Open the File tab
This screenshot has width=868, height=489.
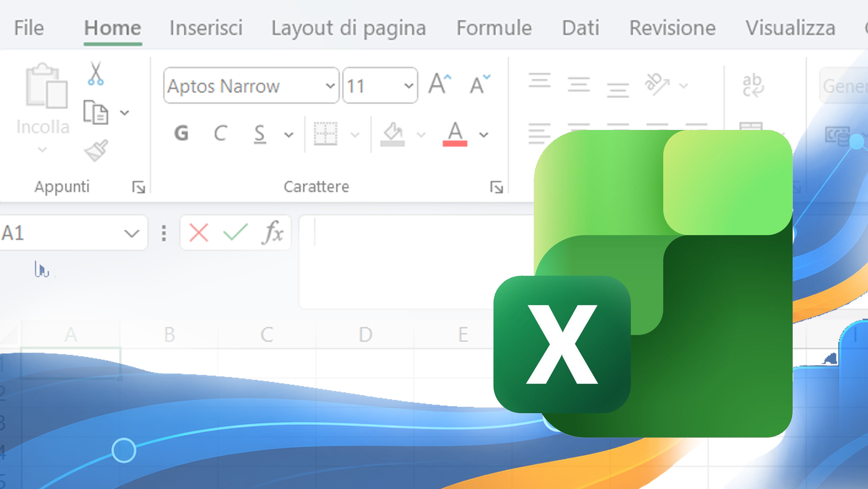click(29, 28)
